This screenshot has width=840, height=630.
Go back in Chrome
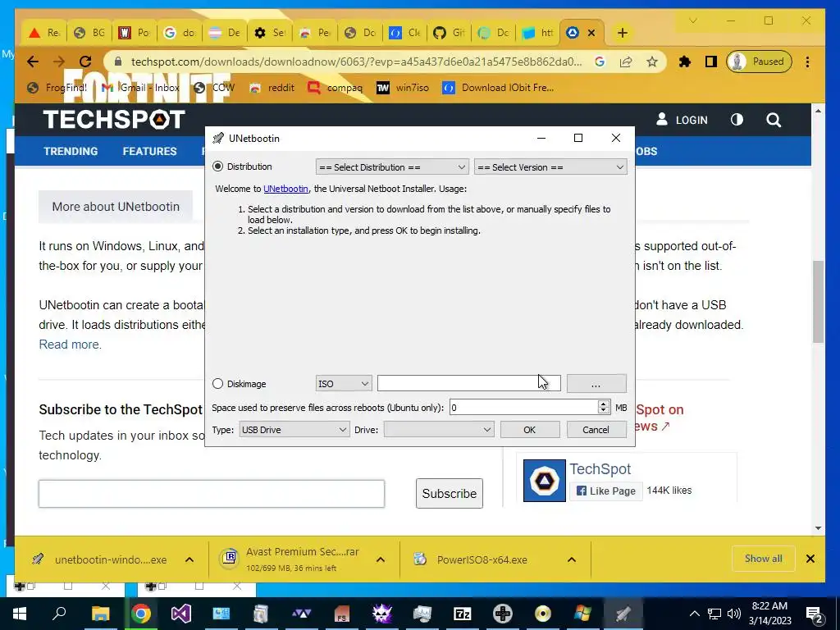(x=33, y=62)
